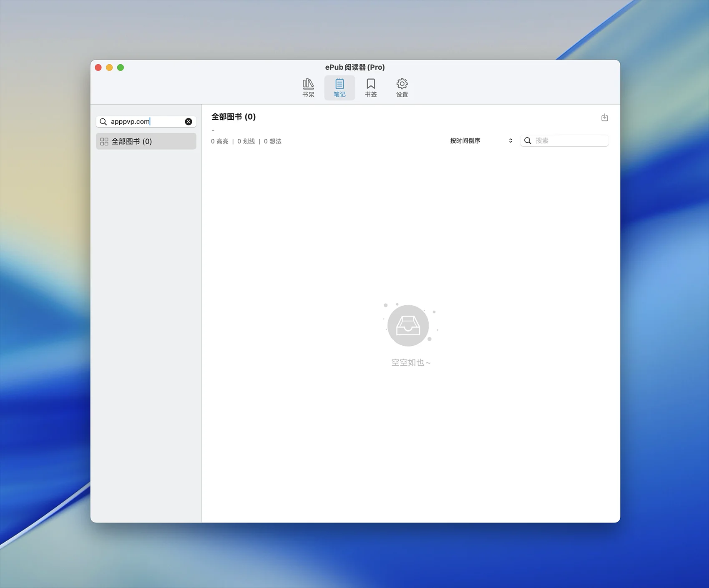Click the sidebar search magnifier icon
Screen dimensions: 709x588
tap(103, 122)
